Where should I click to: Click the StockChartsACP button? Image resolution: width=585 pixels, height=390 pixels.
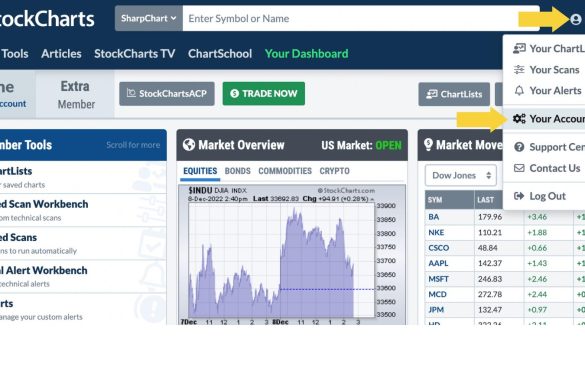[167, 94]
